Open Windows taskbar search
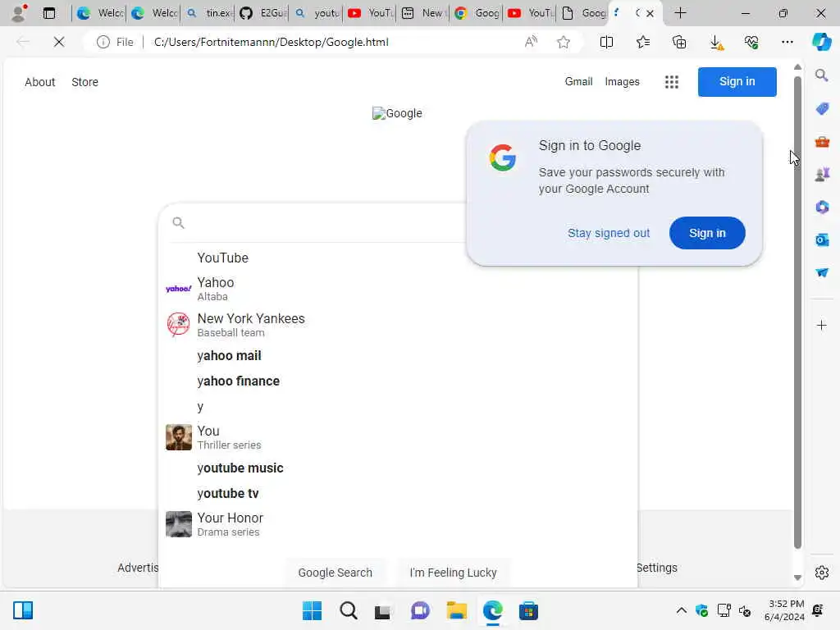The image size is (840, 630). [x=348, y=610]
